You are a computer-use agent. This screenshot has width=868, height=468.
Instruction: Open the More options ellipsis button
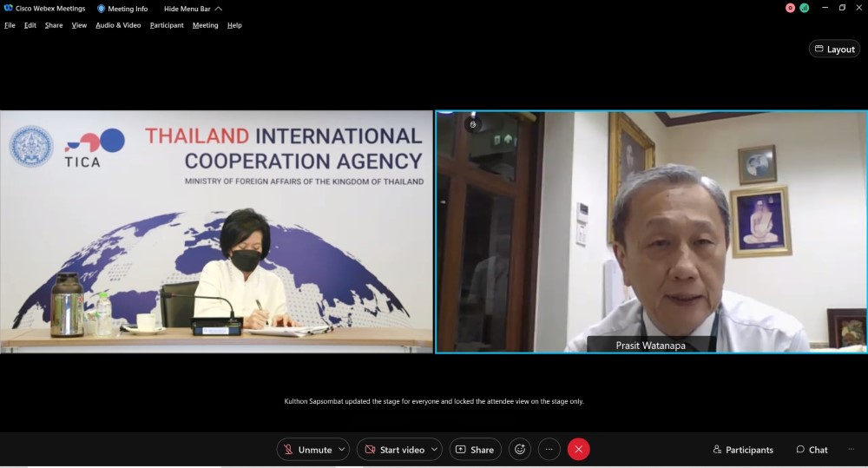[x=549, y=449]
